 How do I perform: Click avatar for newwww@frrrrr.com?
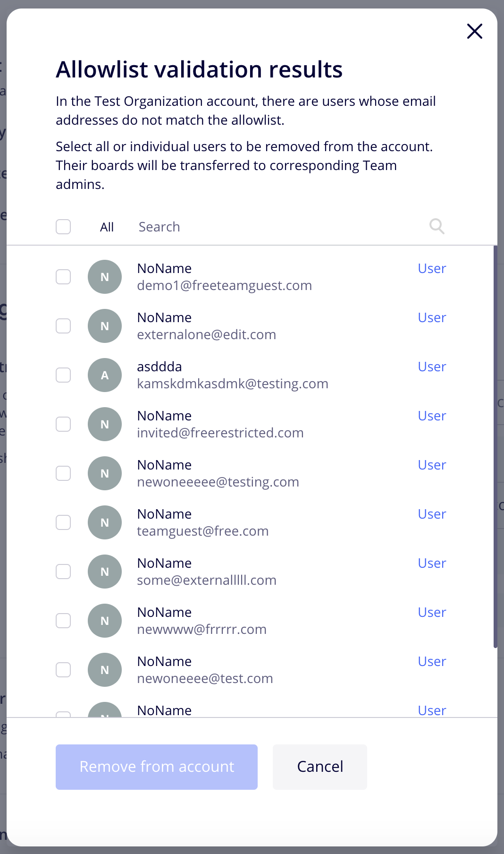tap(105, 621)
